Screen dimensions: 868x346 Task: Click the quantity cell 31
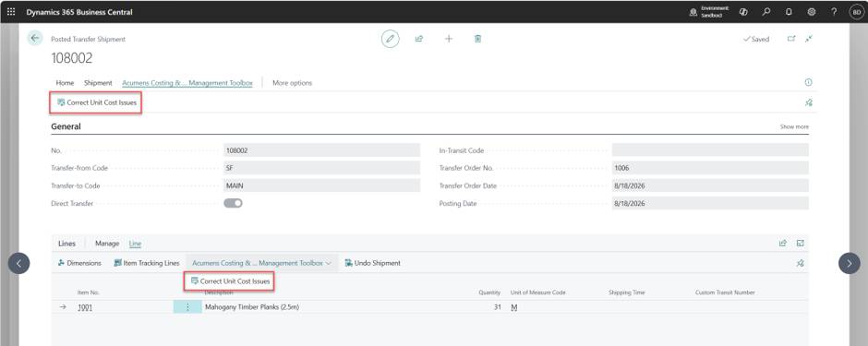tap(497, 307)
